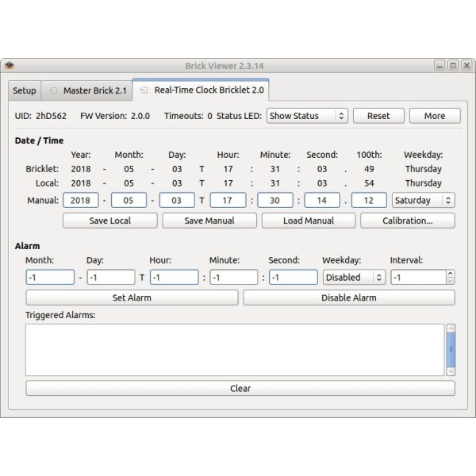Click the Set Alarm button

point(132,297)
